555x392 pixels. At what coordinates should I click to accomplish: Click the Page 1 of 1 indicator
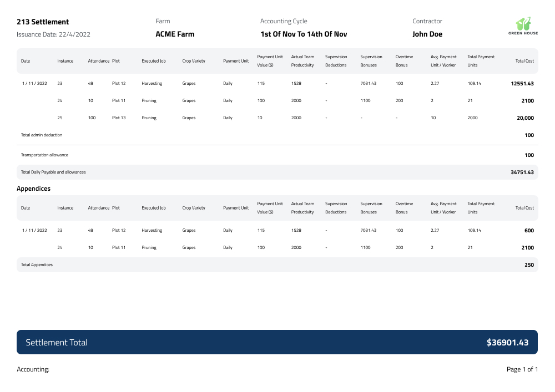click(x=522, y=369)
